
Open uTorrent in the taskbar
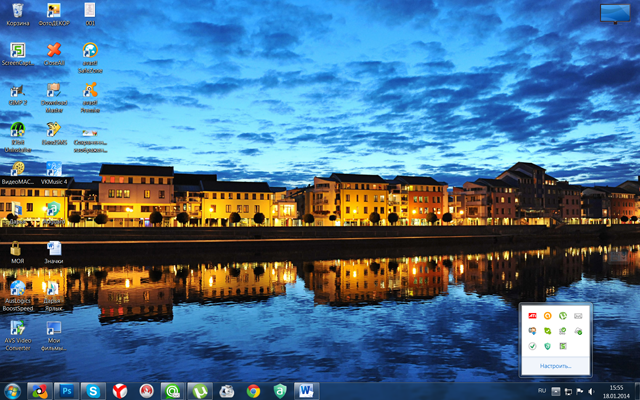coord(200,390)
